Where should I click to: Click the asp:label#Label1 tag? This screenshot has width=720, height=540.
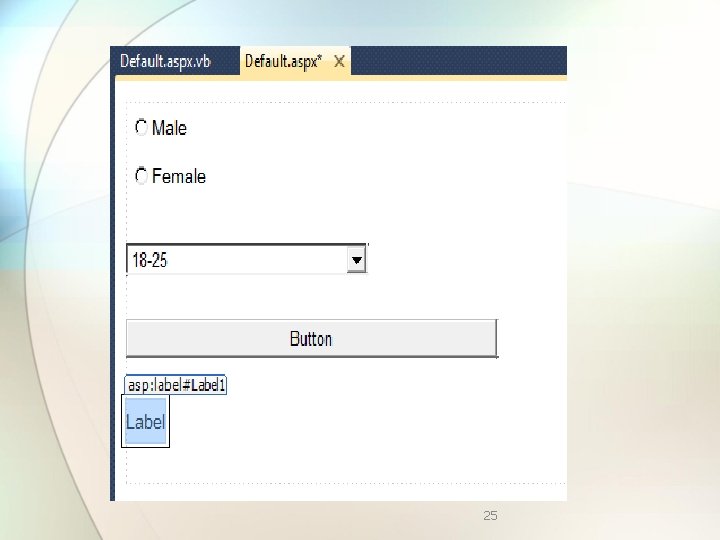tap(176, 385)
